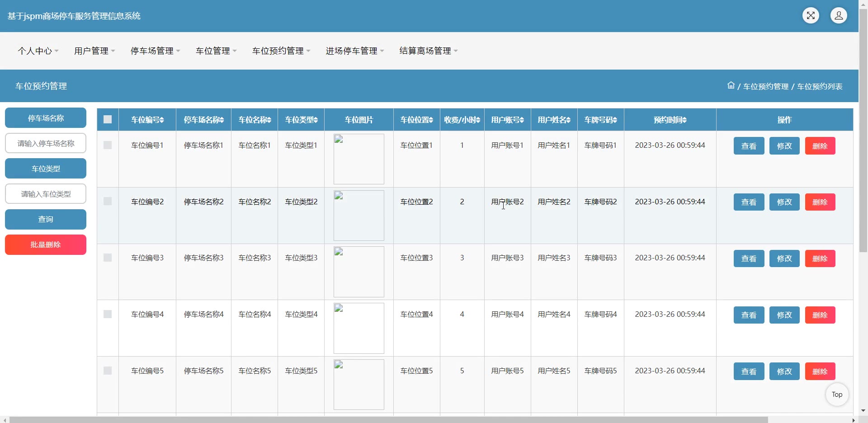Image resolution: width=868 pixels, height=423 pixels.
Task: Click 删除 for row 车位编号1
Action: 820,146
